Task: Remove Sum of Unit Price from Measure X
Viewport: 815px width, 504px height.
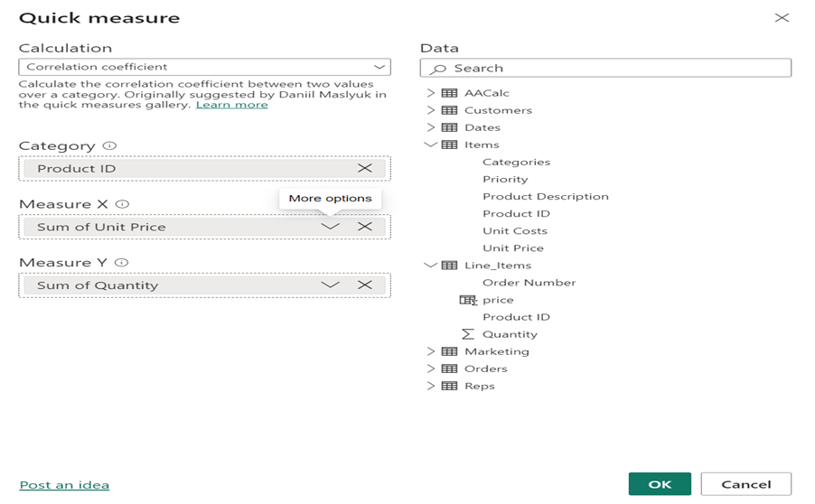Action: click(365, 227)
